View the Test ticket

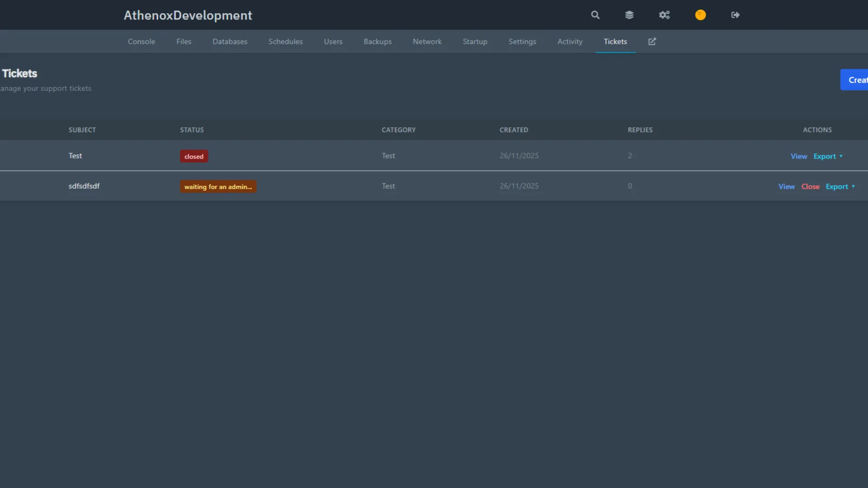tap(798, 156)
